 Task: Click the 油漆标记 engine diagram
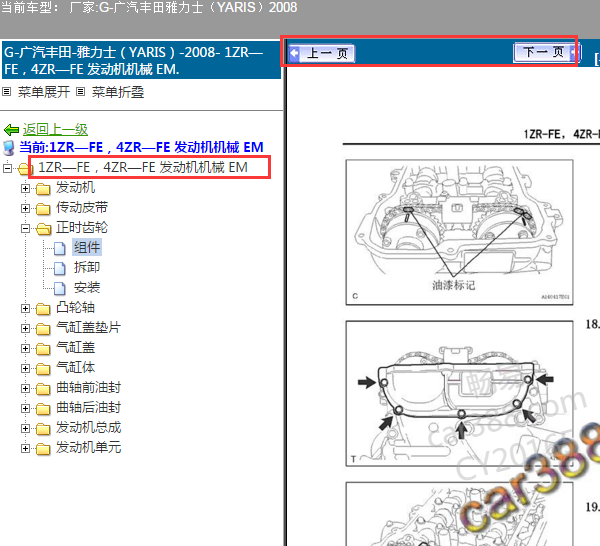coord(459,232)
